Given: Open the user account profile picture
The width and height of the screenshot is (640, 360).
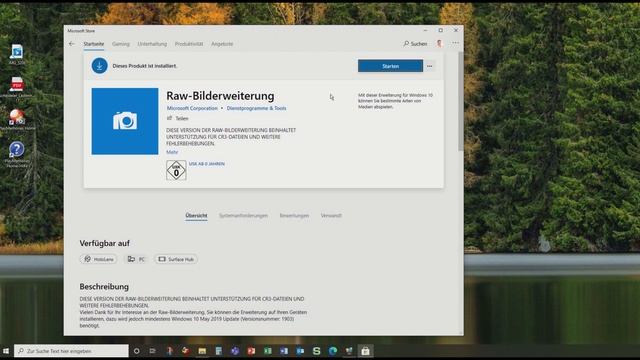Looking at the screenshot, I should (x=439, y=43).
